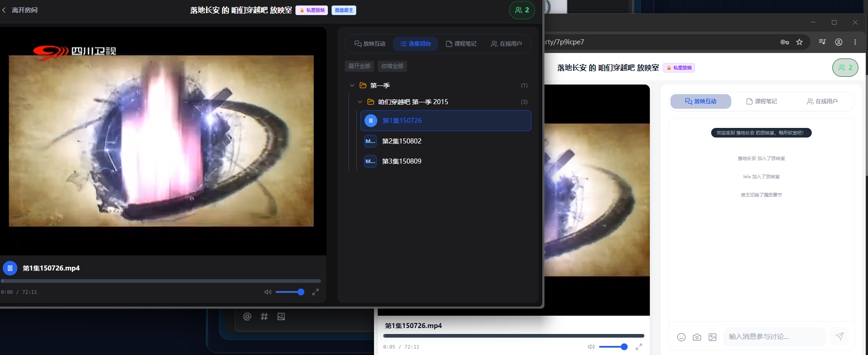Click the playing icon beside 第1集150726
Image resolution: width=868 pixels, height=355 pixels.
(x=371, y=121)
